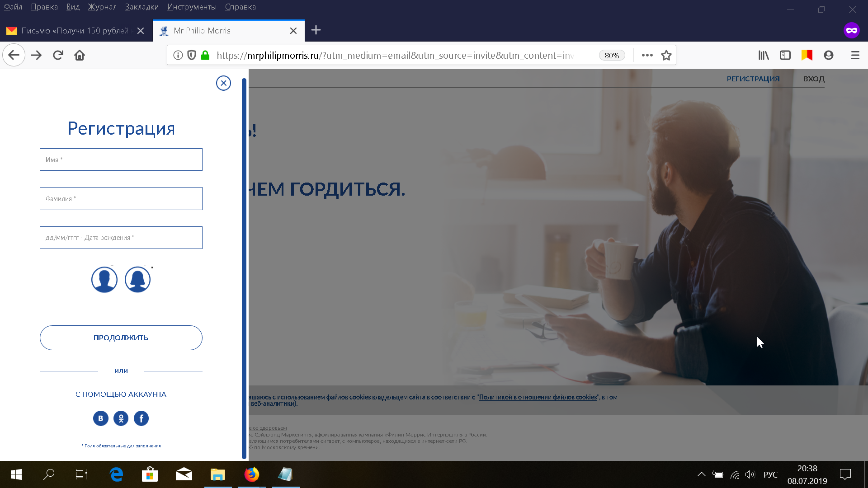Toggle the sidebar view icon

[x=785, y=55]
